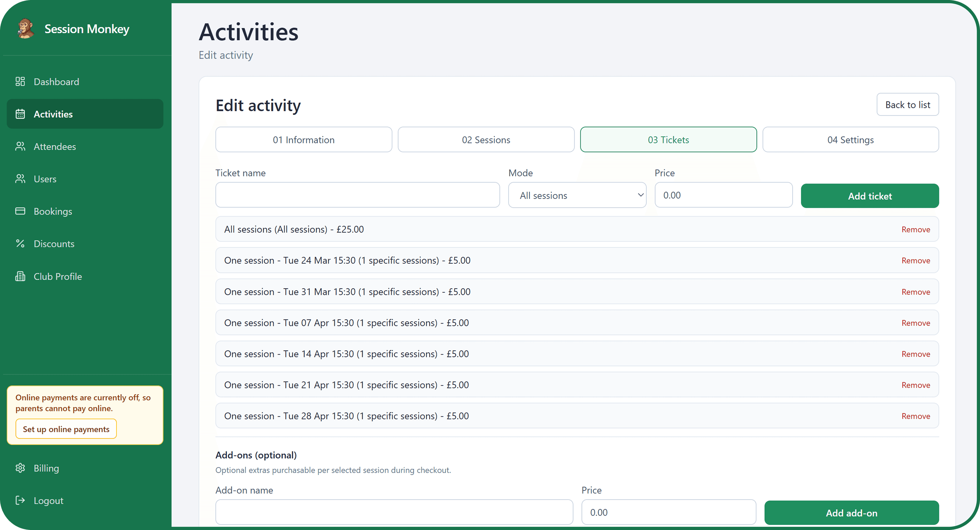Switch to the 04 Settings tab

850,140
